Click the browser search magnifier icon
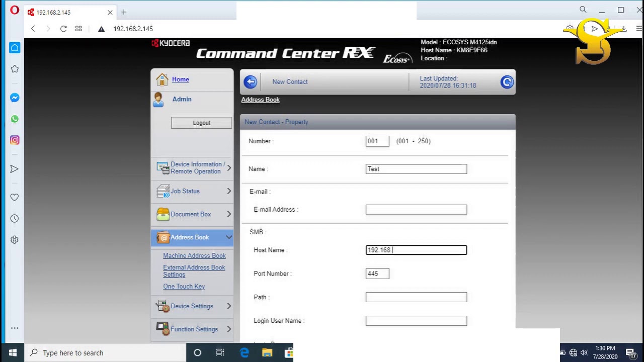This screenshot has width=644, height=362. (583, 10)
